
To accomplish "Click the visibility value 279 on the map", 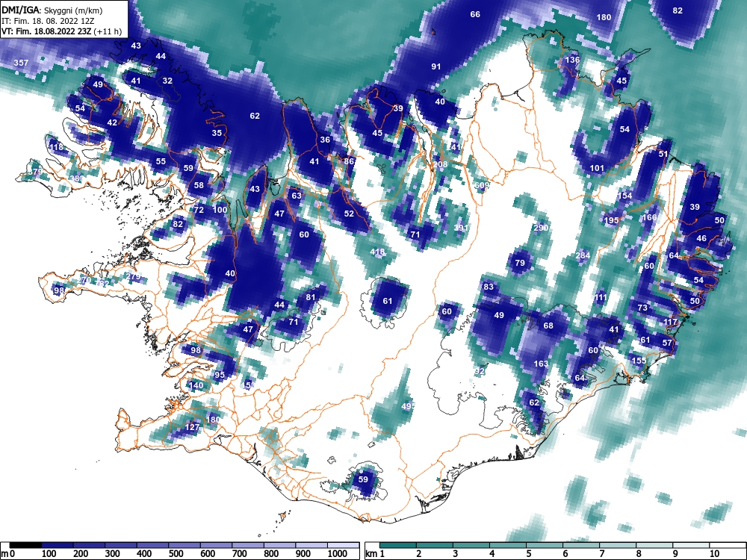I will [133, 277].
